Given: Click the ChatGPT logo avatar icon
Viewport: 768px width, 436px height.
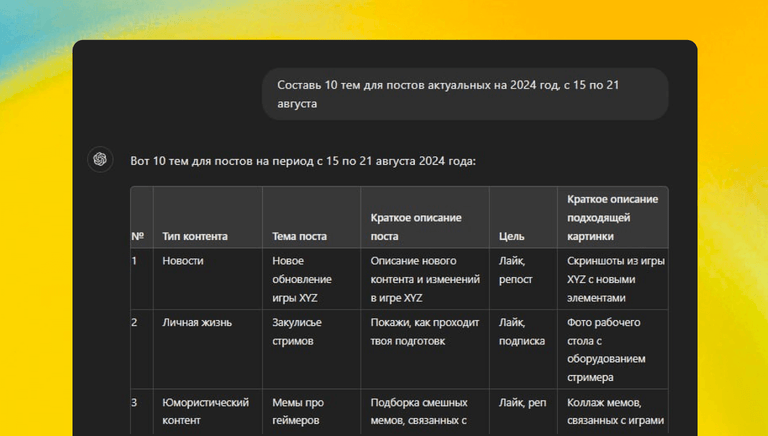Looking at the screenshot, I should point(100,159).
